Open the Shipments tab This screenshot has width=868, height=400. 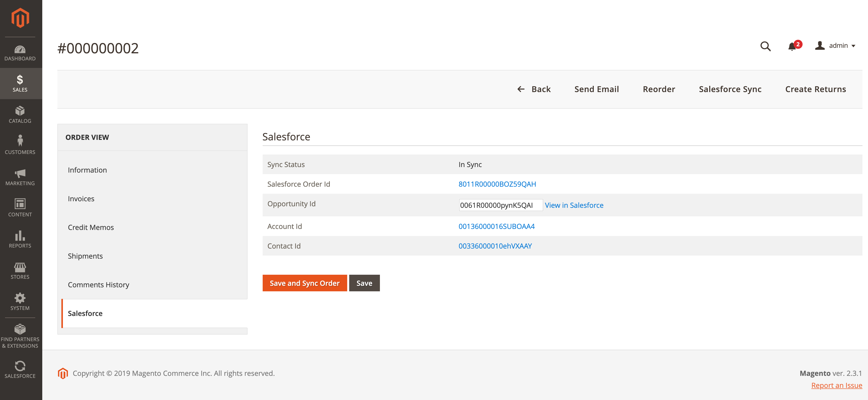tap(85, 256)
